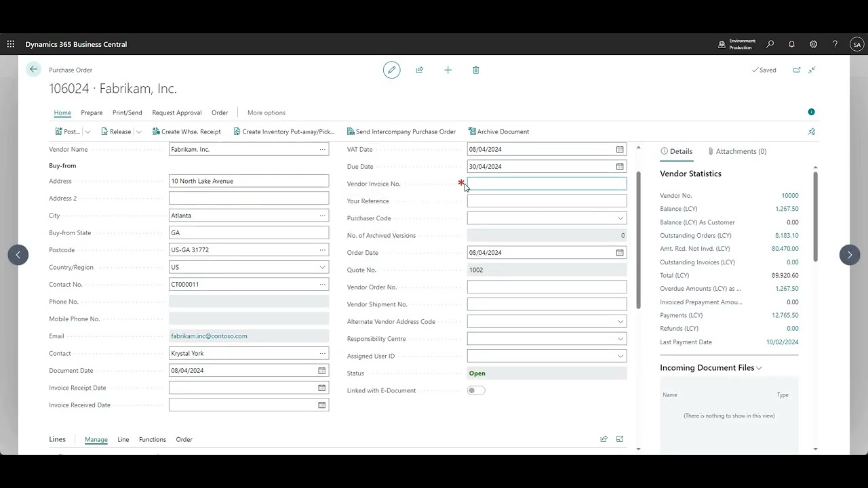Image resolution: width=868 pixels, height=488 pixels.
Task: Expand the Post dropdown arrow
Action: 87,131
